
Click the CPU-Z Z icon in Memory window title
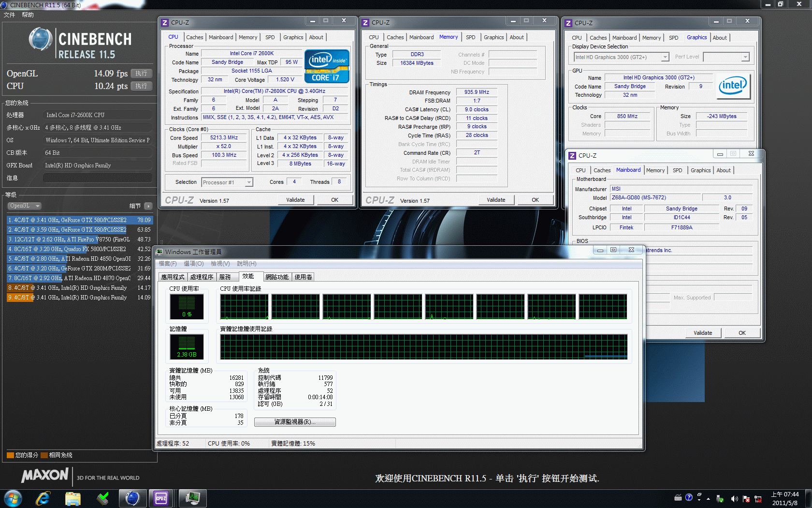click(x=366, y=23)
